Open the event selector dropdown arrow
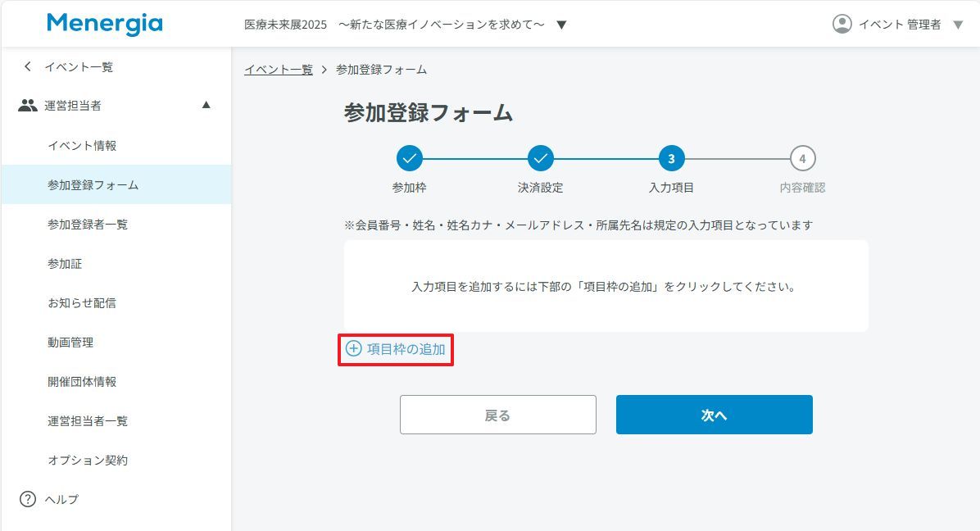Image resolution: width=980 pixels, height=531 pixels. pyautogui.click(x=561, y=25)
